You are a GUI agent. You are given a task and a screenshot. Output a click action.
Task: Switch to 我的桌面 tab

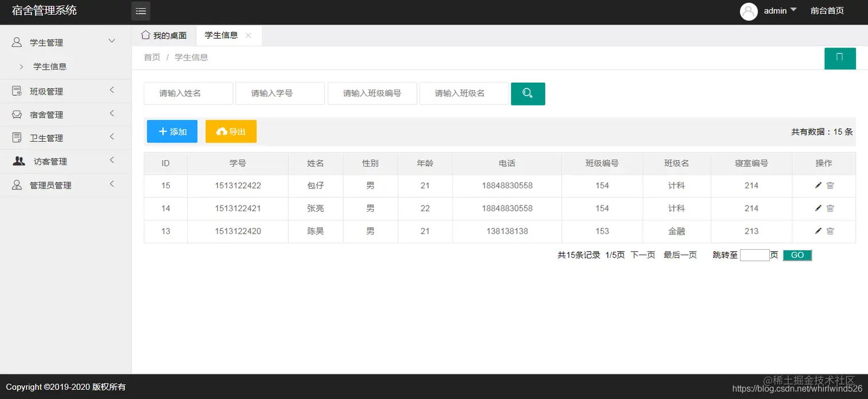[x=164, y=36]
